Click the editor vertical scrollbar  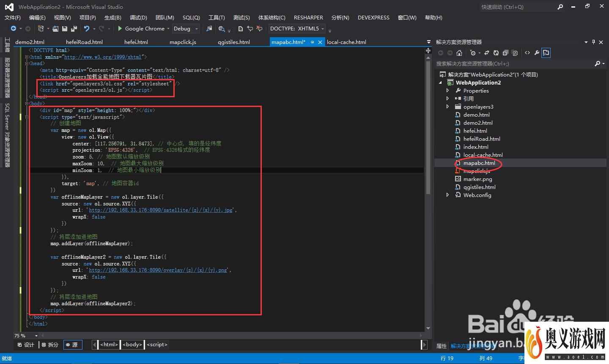click(428, 127)
